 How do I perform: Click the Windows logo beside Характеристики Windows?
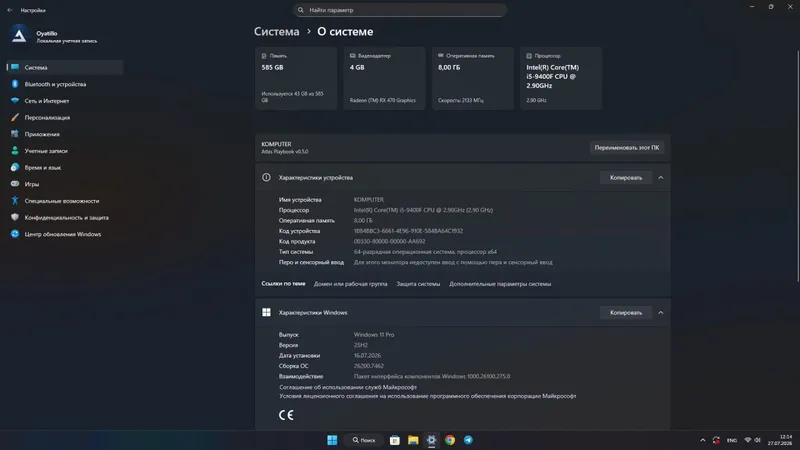266,312
